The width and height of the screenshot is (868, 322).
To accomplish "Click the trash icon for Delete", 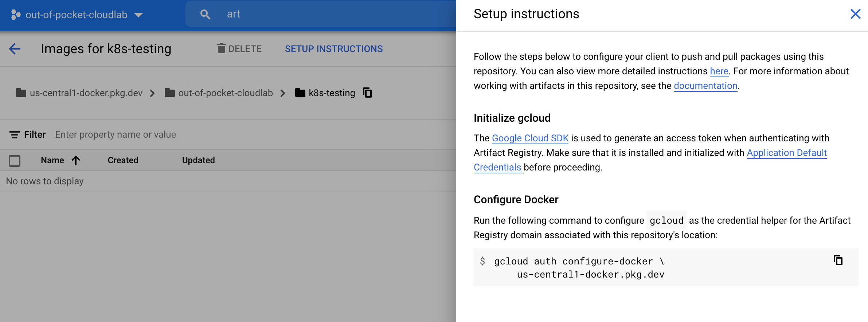I will pyautogui.click(x=221, y=48).
